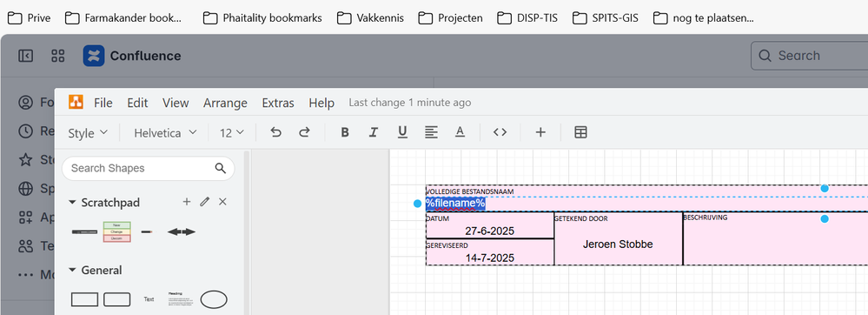868x315 pixels.
Task: Select the small dash Scratchpad shape
Action: (147, 231)
